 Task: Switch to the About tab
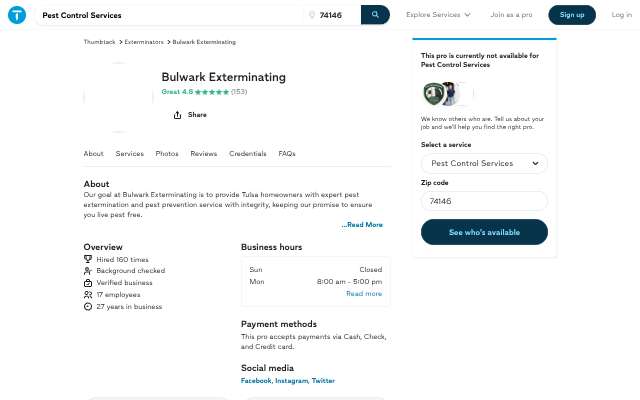click(93, 153)
